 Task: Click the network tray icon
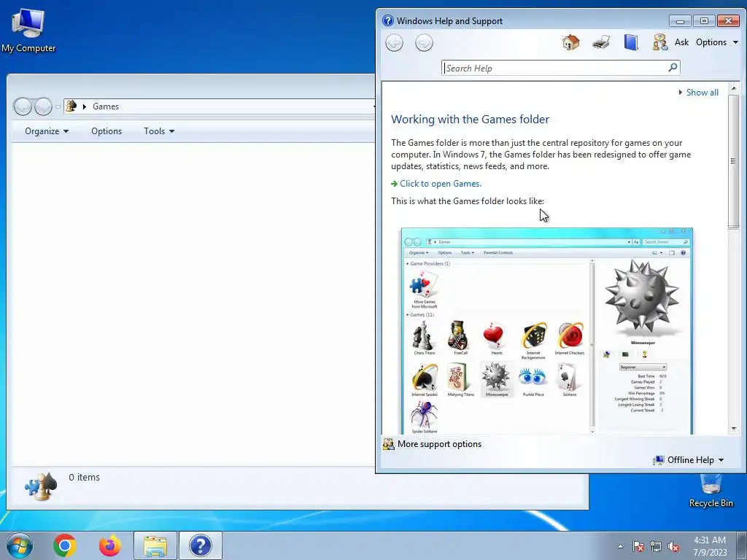tap(656, 547)
